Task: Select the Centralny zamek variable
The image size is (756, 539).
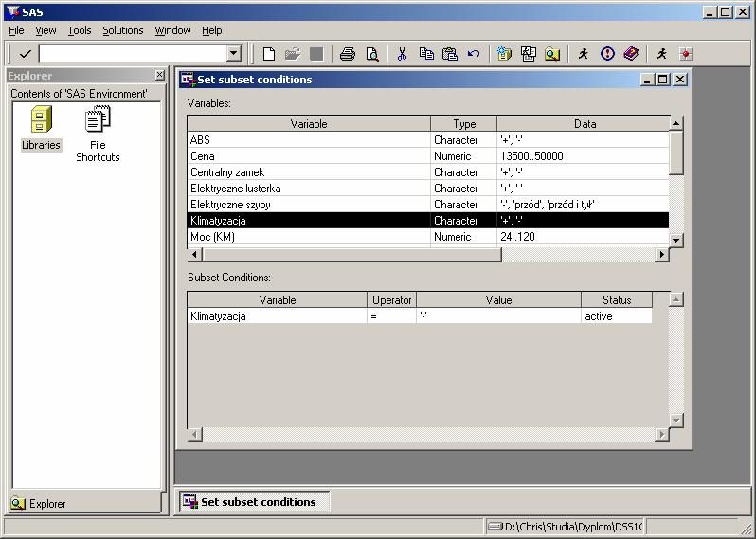Action: coord(428,172)
